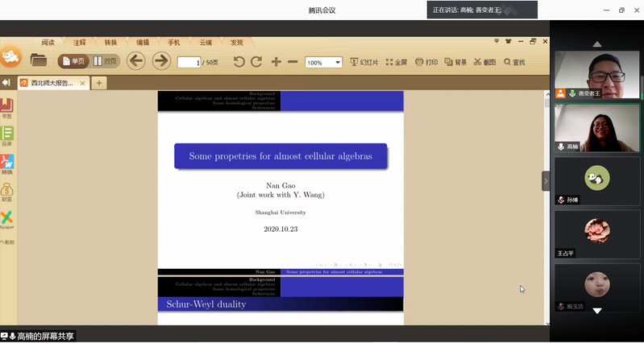The height and width of the screenshot is (343, 644).
Task: Open the 书签 bookmarks sidebar icon
Action: click(x=6, y=107)
